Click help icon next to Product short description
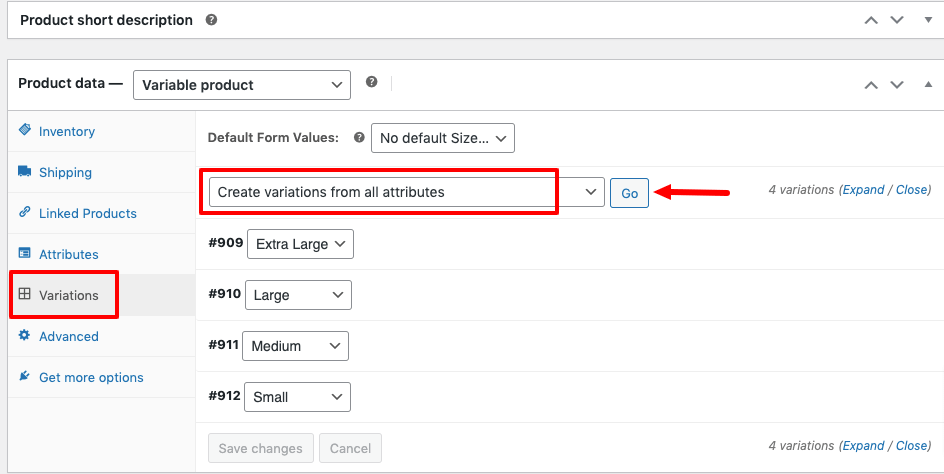Viewport: 944px width, 474px height. (x=211, y=20)
